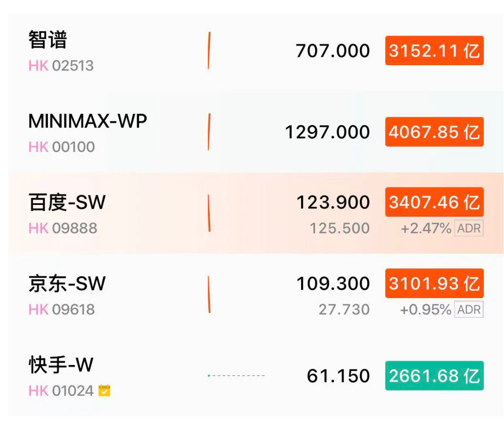The image size is (504, 429).
Task: Toggle the orange market cap button showing 3152.11 亿
Action: [434, 50]
